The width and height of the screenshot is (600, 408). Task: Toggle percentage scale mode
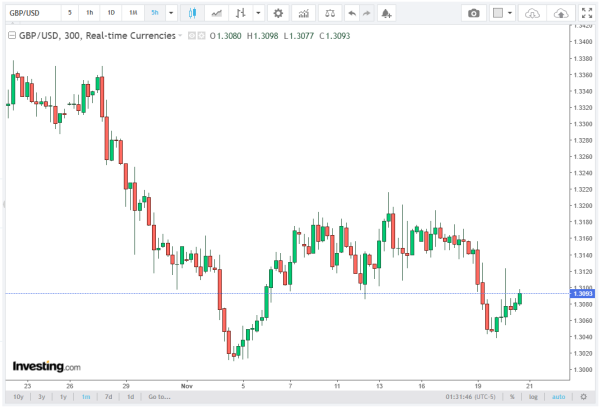510,397
